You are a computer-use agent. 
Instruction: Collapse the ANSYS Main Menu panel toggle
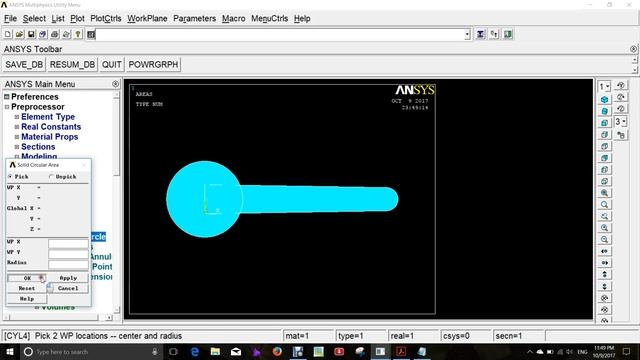(116, 84)
